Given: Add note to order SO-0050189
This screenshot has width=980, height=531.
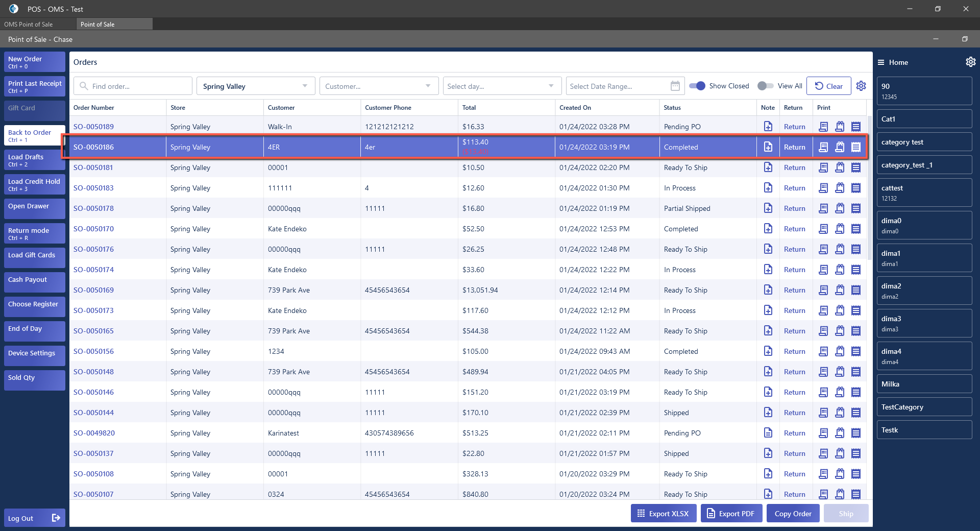Looking at the screenshot, I should point(768,126).
